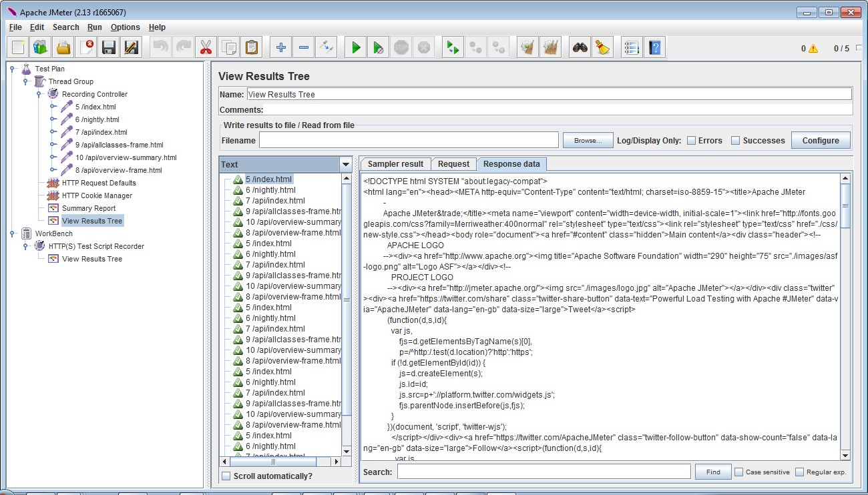Collapse the Recording Controller node
868x495 pixels.
coord(39,94)
